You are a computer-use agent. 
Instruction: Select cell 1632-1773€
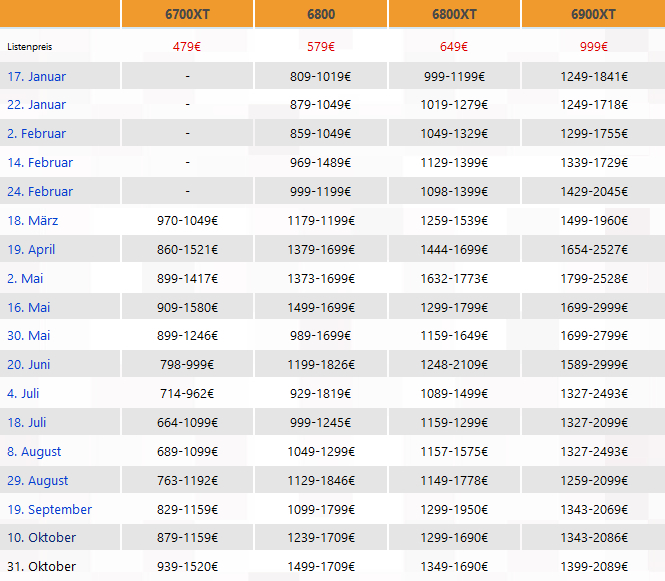454,279
